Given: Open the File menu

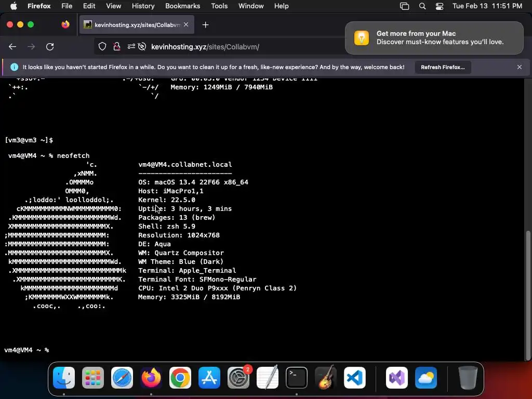Looking at the screenshot, I should tap(67, 6).
